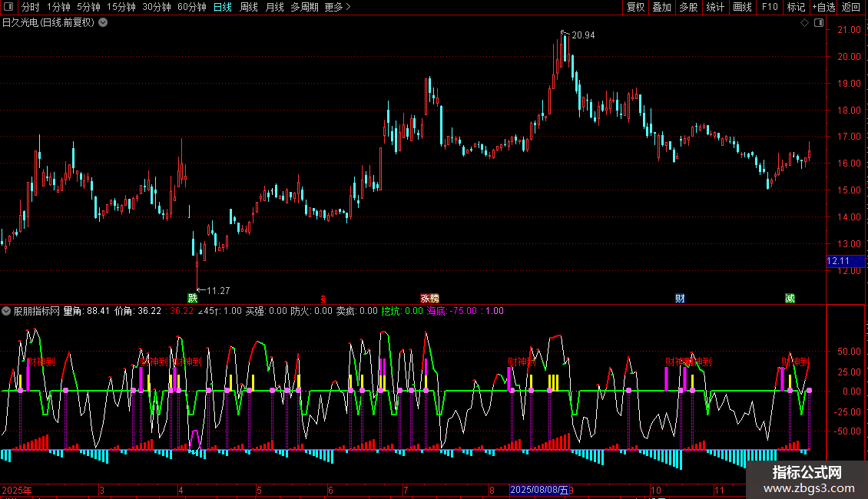
Task: Switch to 1分钟 period
Action: click(x=58, y=7)
